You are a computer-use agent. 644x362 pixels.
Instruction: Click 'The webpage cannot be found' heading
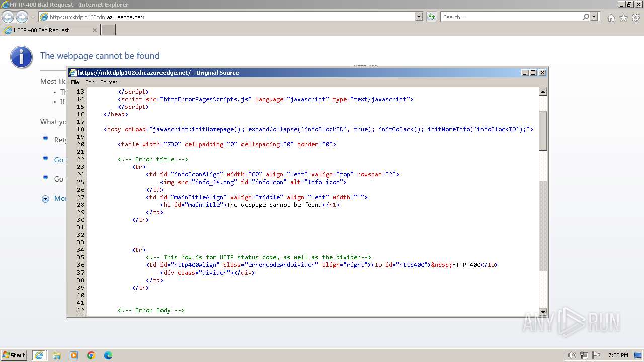(100, 56)
